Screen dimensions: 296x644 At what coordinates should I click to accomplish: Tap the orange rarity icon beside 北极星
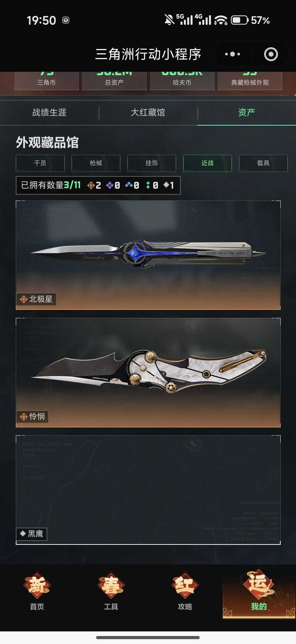(x=24, y=299)
